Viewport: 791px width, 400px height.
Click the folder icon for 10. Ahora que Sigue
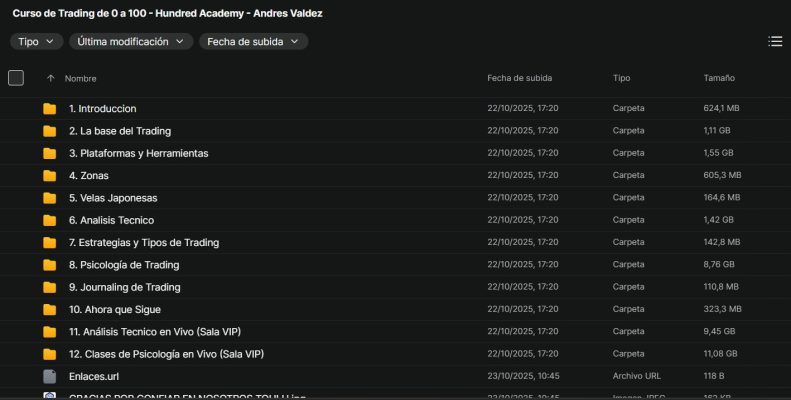pyautogui.click(x=49, y=310)
